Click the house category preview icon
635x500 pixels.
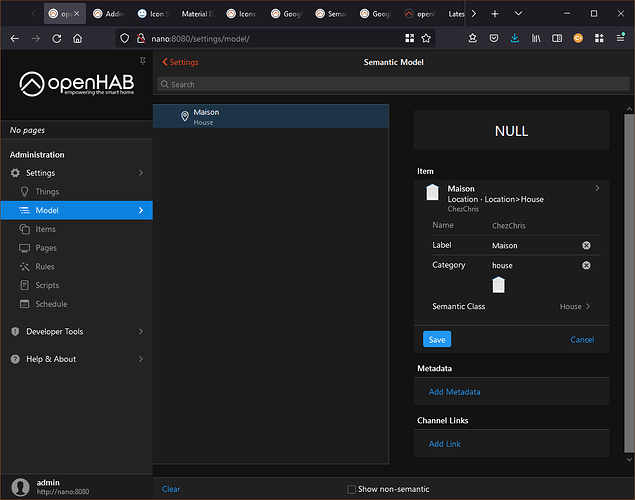[499, 285]
